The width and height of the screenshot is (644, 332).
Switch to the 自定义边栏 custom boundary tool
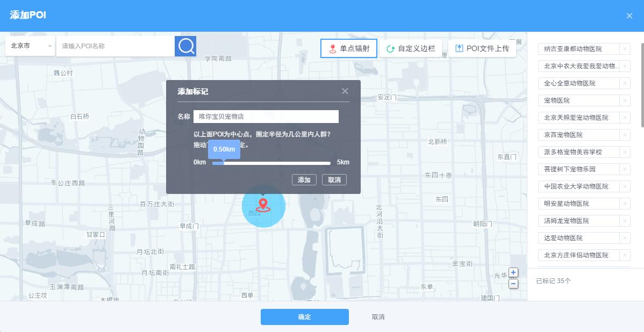click(411, 48)
